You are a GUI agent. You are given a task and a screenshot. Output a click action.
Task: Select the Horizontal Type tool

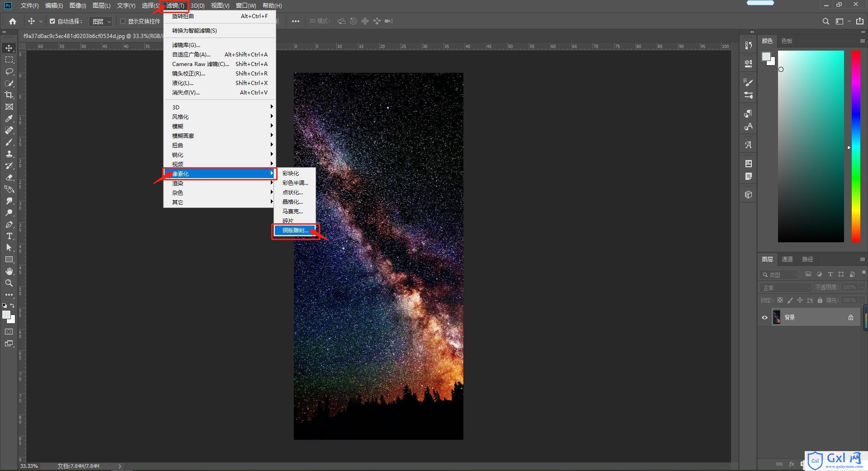coord(9,236)
